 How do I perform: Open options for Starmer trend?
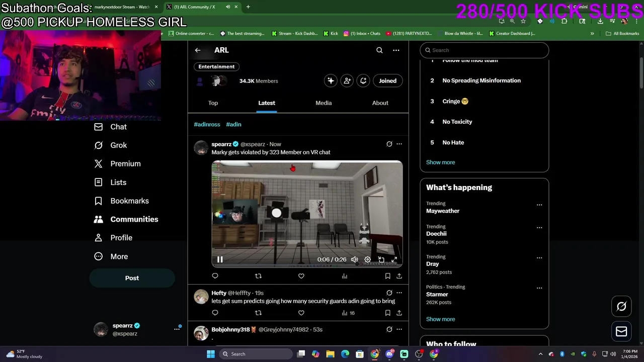pos(539,288)
